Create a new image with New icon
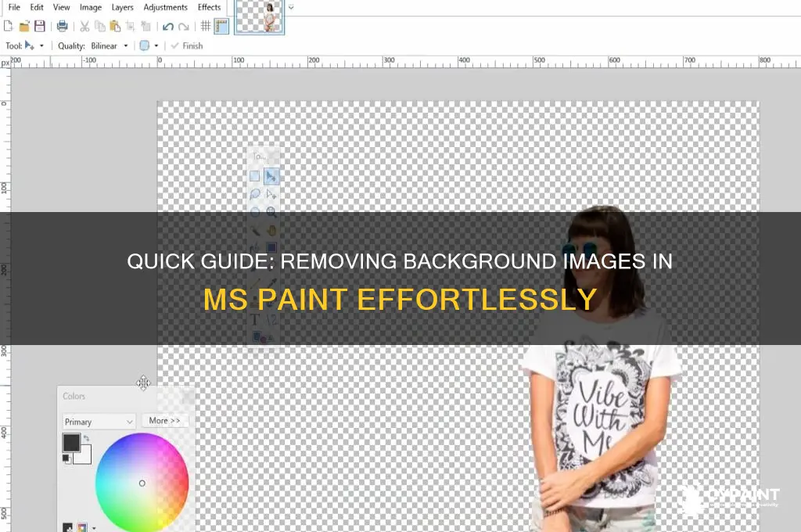801x532 pixels. coord(8,26)
